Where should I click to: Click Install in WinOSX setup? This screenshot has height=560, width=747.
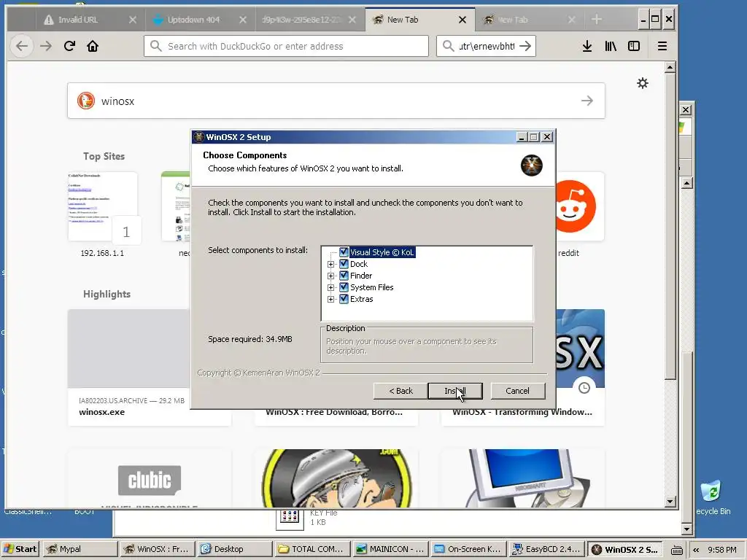pyautogui.click(x=455, y=391)
